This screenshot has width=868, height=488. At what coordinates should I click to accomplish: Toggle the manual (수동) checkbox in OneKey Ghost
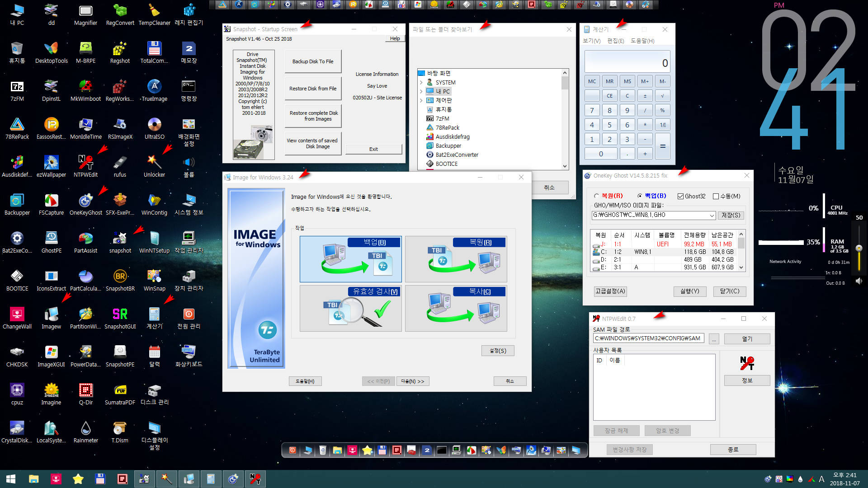pos(716,196)
